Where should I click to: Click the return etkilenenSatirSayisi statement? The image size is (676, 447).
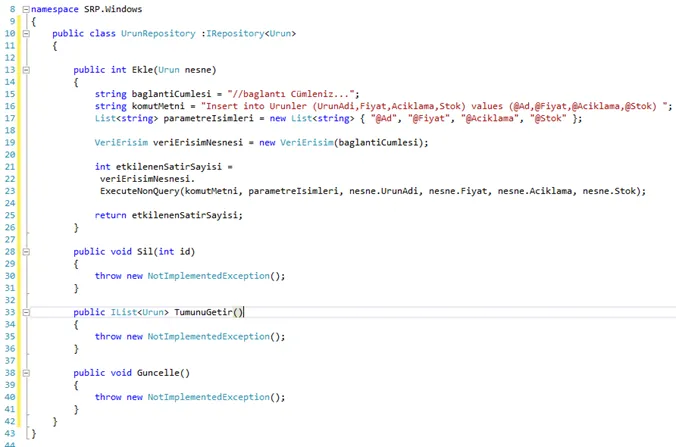pyautogui.click(x=169, y=215)
